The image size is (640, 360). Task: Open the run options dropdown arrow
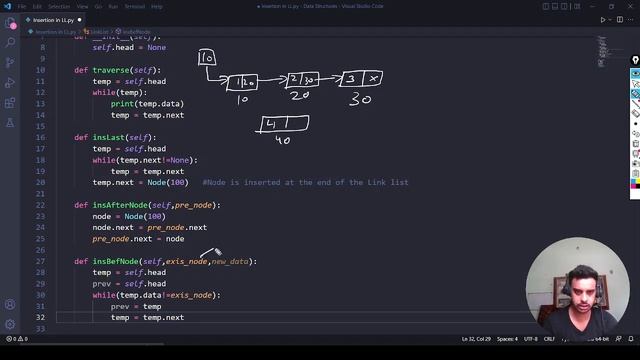[610, 20]
